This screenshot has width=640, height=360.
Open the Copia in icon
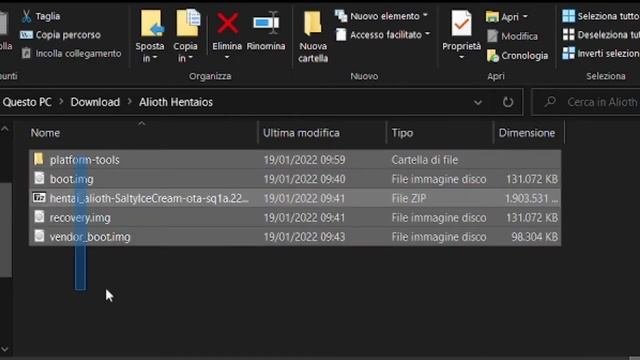188,23
